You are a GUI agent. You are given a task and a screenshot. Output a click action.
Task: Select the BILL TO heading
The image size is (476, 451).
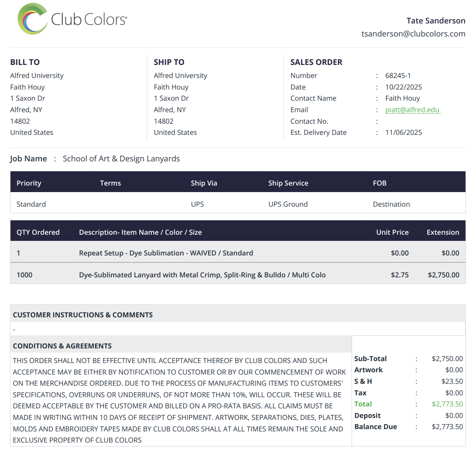point(25,62)
